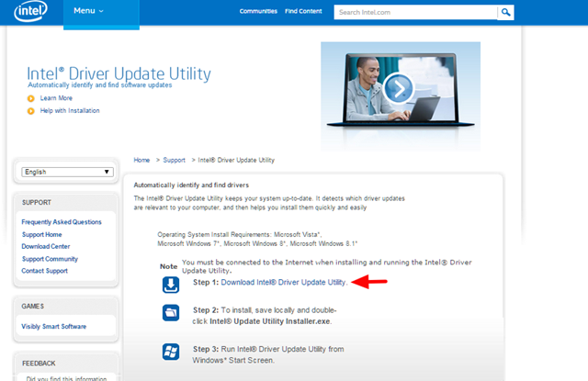This screenshot has width=588, height=381.
Task: Click the laptop video thumbnail
Action: click(x=401, y=96)
